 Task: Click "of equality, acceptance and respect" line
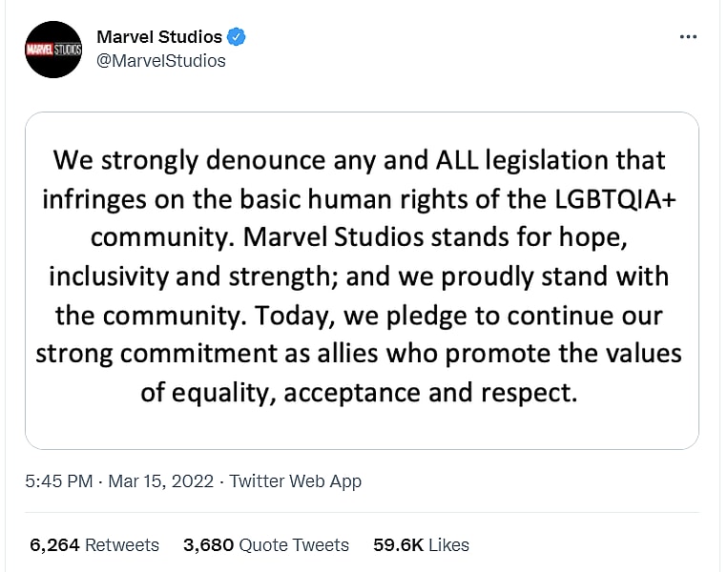(x=360, y=392)
